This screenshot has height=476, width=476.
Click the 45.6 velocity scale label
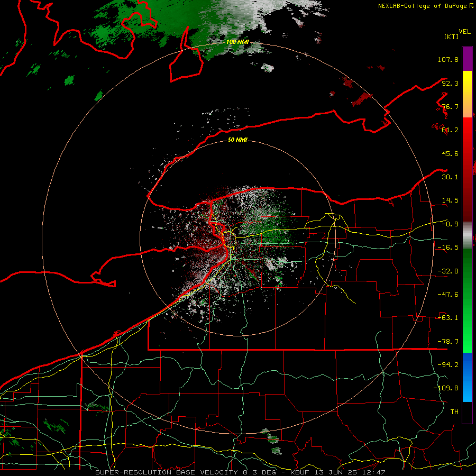(x=450, y=153)
